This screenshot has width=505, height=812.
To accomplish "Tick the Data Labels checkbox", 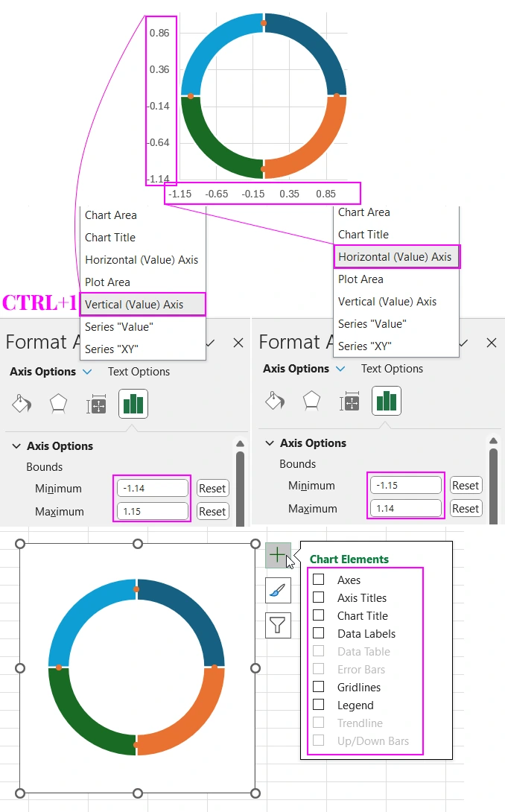I will [x=319, y=633].
